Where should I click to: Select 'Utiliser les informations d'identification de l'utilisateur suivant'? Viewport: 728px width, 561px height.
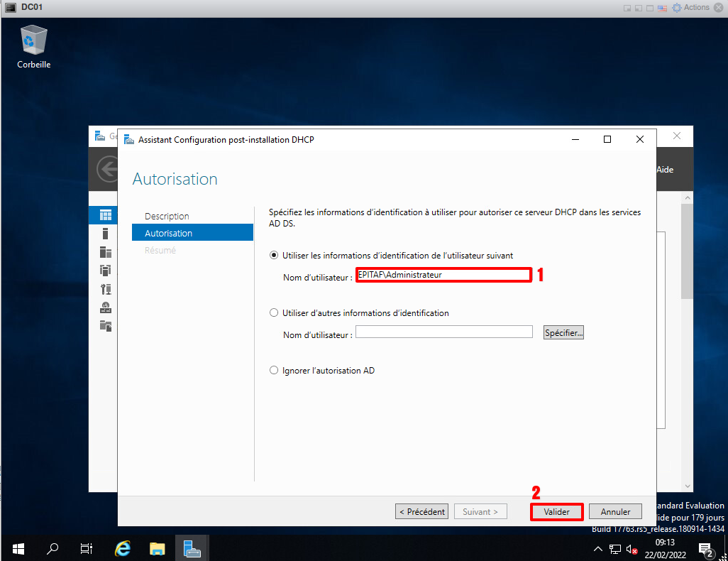point(274,255)
